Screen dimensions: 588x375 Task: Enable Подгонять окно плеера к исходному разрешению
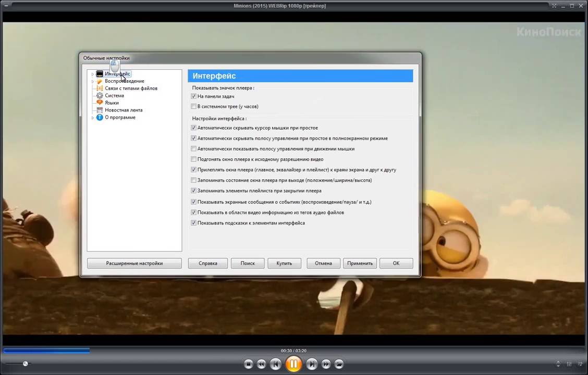tap(193, 159)
